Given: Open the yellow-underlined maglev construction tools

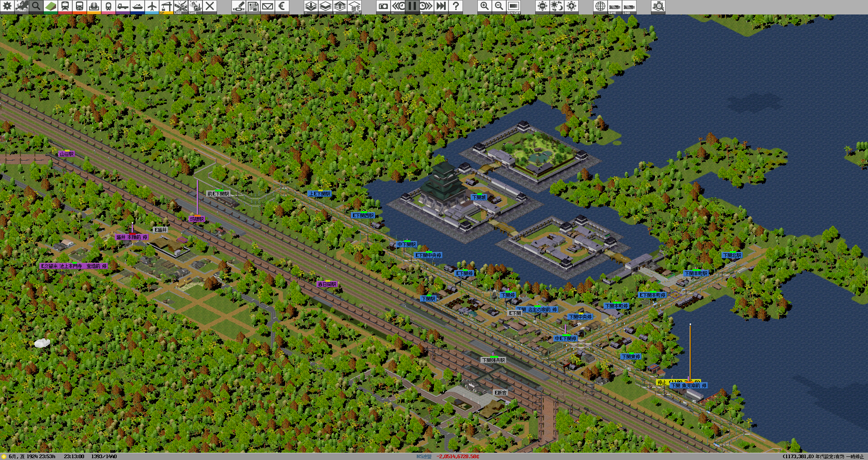Looking at the screenshot, I should click(x=94, y=6).
